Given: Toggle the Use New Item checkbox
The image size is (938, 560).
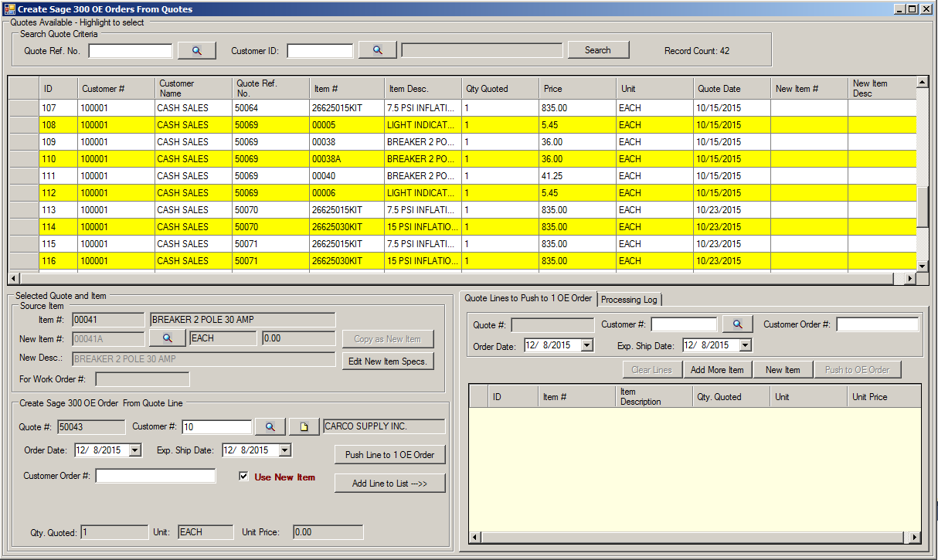Looking at the screenshot, I should (x=244, y=477).
